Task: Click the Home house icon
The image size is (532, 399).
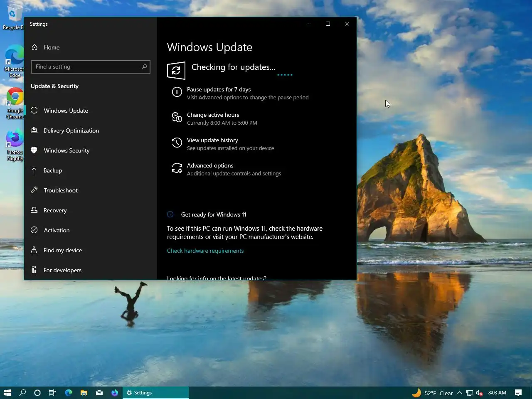Action: point(34,47)
